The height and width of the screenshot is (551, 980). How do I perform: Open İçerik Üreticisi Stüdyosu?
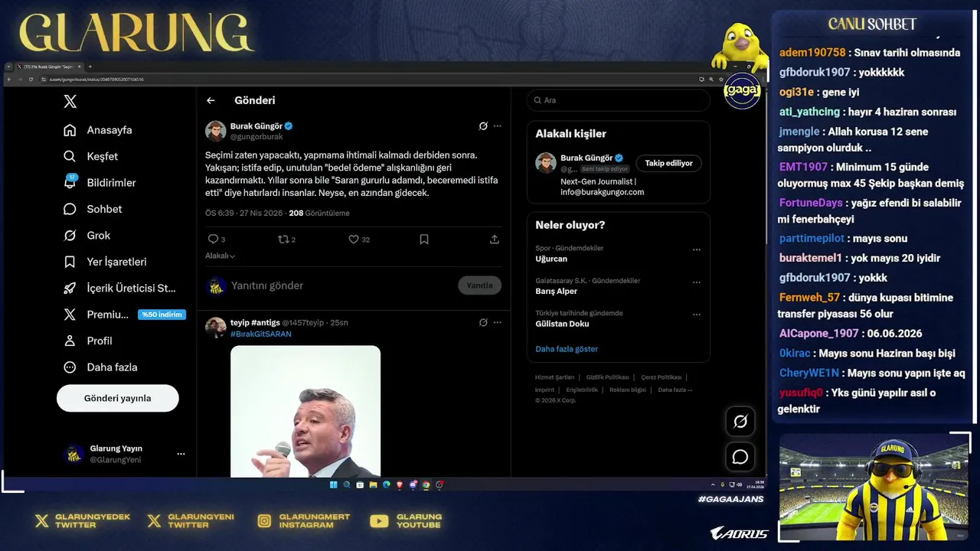[119, 288]
